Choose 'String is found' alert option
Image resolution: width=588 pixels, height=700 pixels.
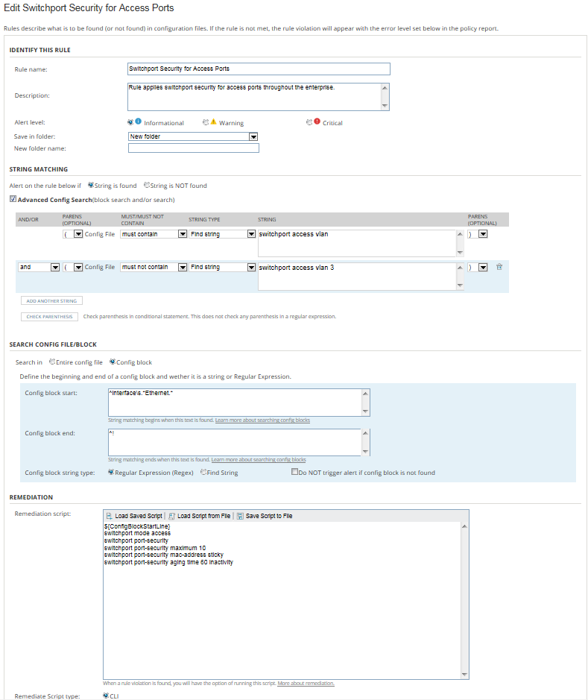pyautogui.click(x=91, y=185)
